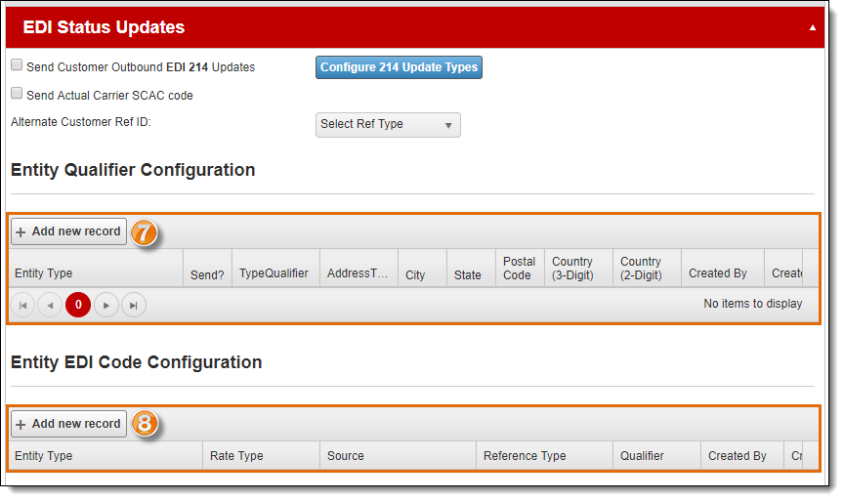Sort EDI Code grid by Reference Type
Viewport: 844px width, 501px height.
click(524, 456)
